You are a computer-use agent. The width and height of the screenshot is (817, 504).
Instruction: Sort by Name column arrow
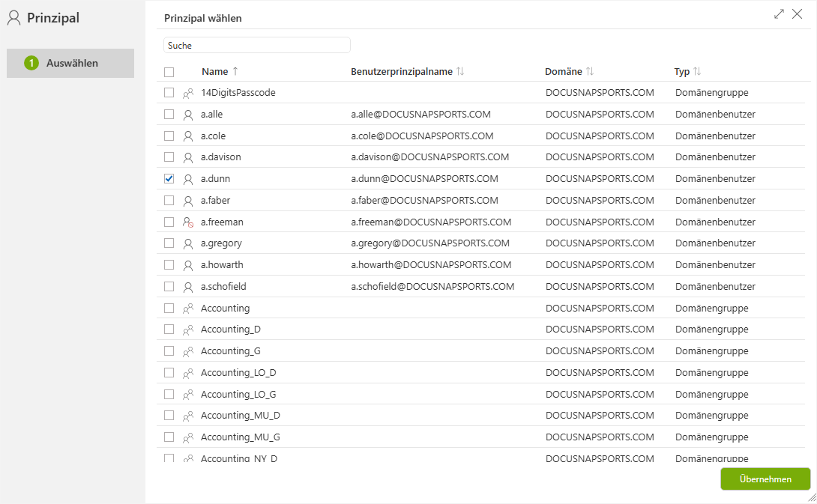[235, 71]
